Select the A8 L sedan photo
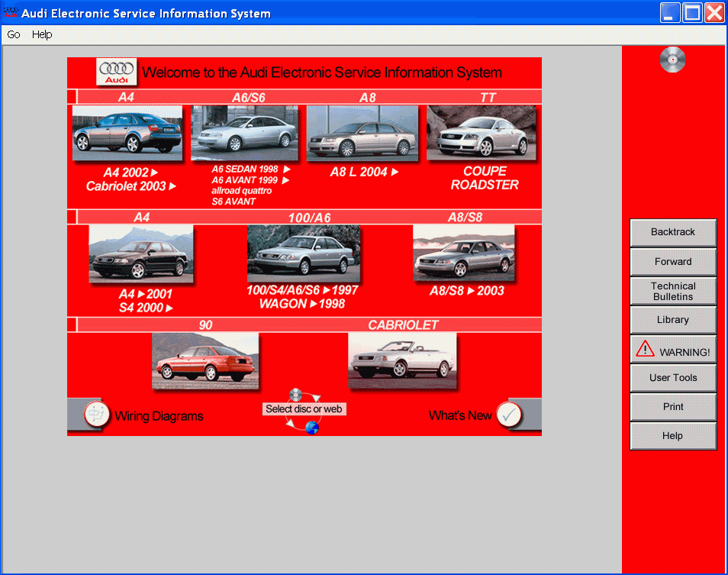Screen dimensions: 728x575 (x=362, y=134)
